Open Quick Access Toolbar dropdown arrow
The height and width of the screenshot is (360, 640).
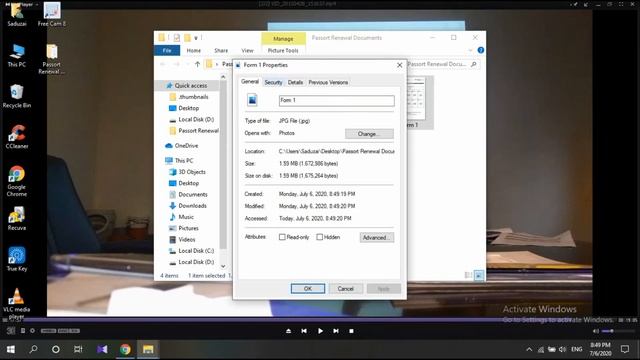pos(196,38)
